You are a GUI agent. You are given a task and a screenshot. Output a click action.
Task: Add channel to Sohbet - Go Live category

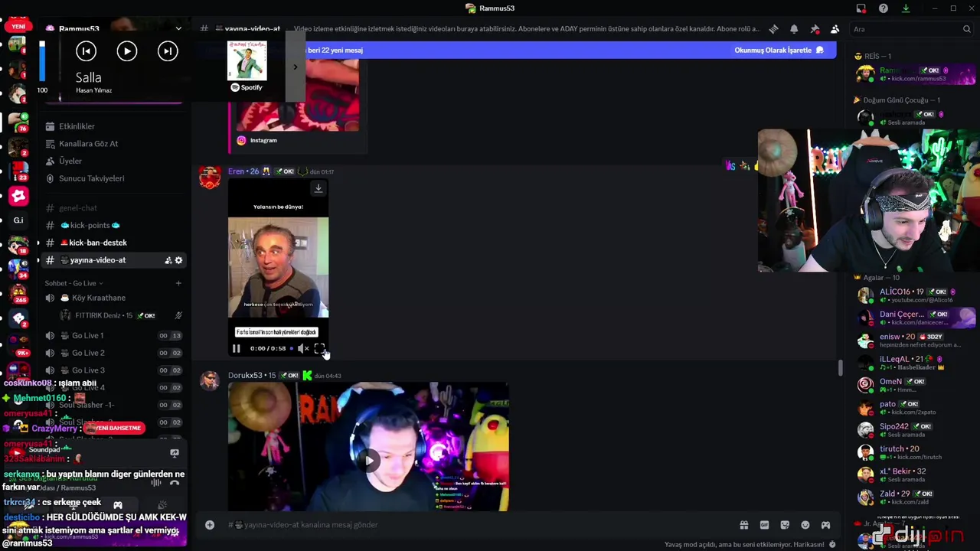(178, 283)
